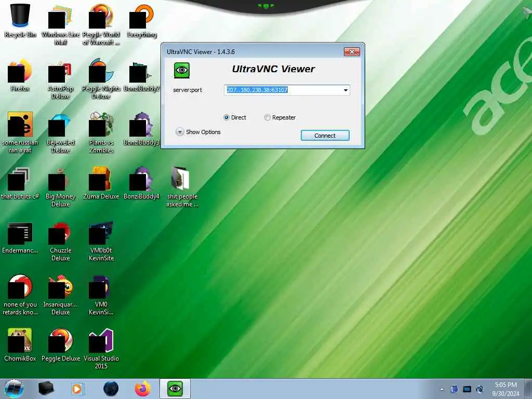Click the taskbar clock showing 5:05 PM
532x399 pixels.
point(506,389)
